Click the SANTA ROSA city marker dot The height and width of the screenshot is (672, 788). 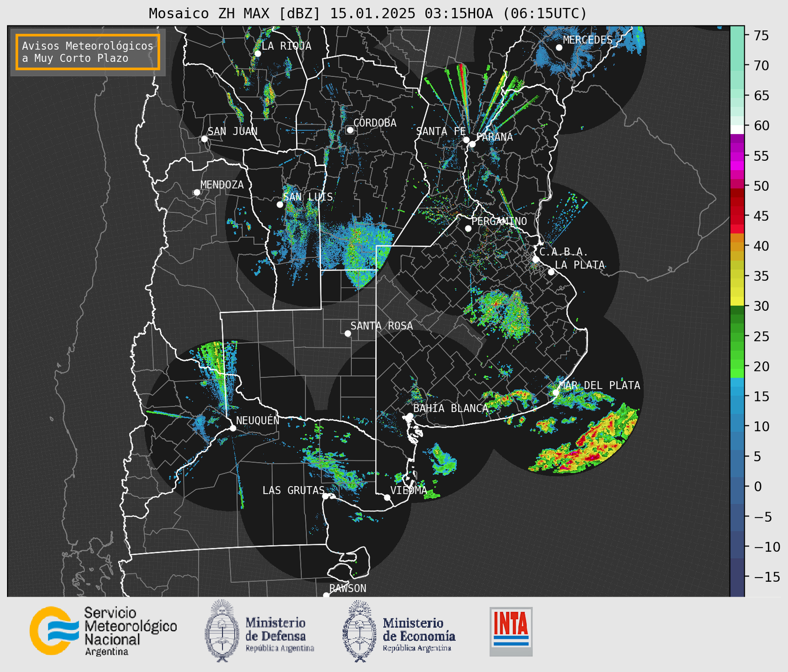[x=348, y=333]
